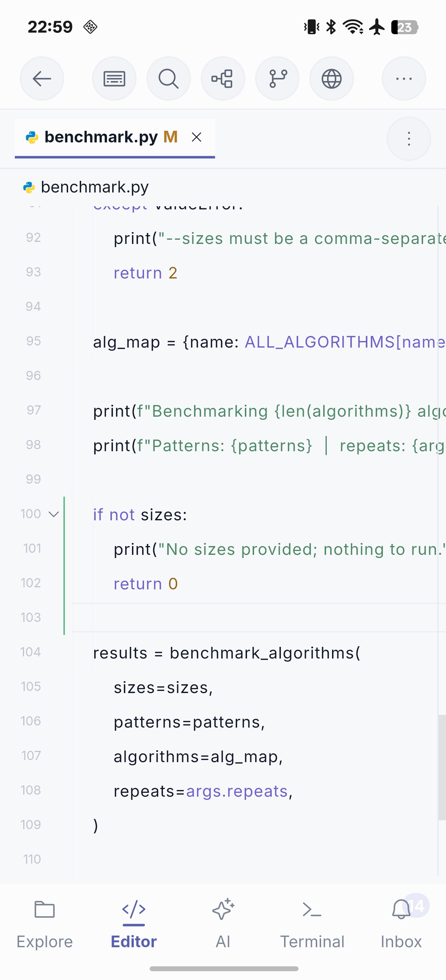446x980 pixels.
Task: Click the benchmark.py breadcrumb file name
Action: point(95,187)
